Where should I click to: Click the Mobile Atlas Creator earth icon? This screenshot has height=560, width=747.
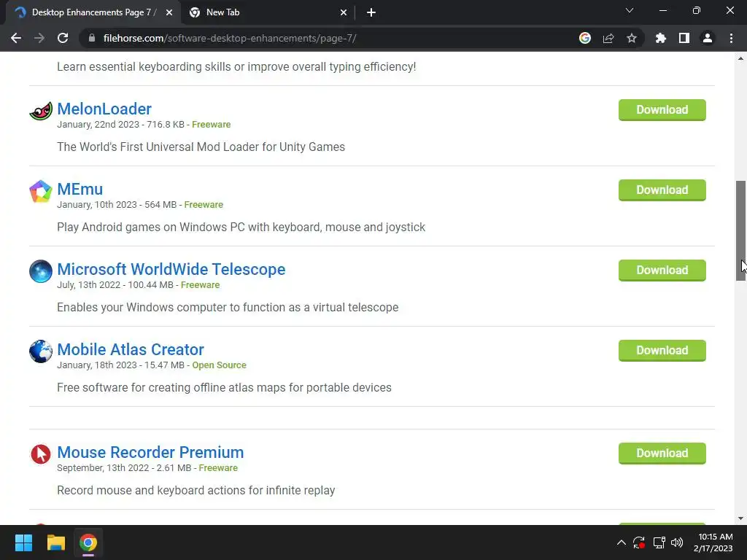pyautogui.click(x=41, y=351)
